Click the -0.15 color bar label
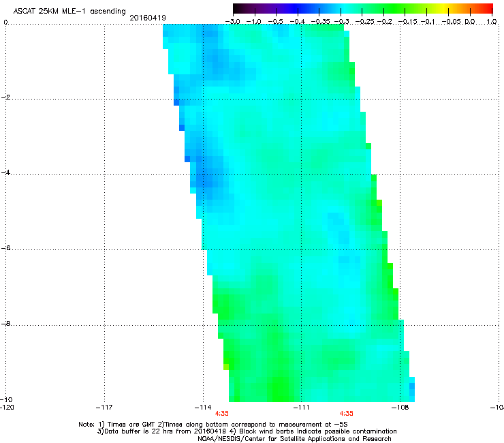This screenshot has width=504, height=443. point(407,22)
